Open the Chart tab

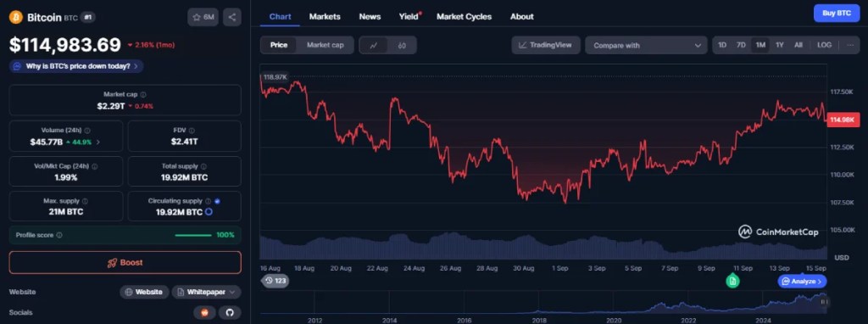(x=280, y=17)
